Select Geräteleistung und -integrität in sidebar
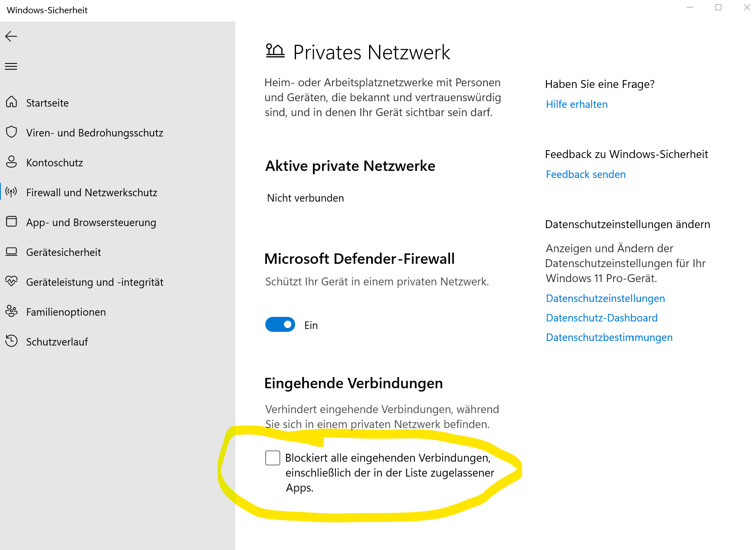 point(95,282)
